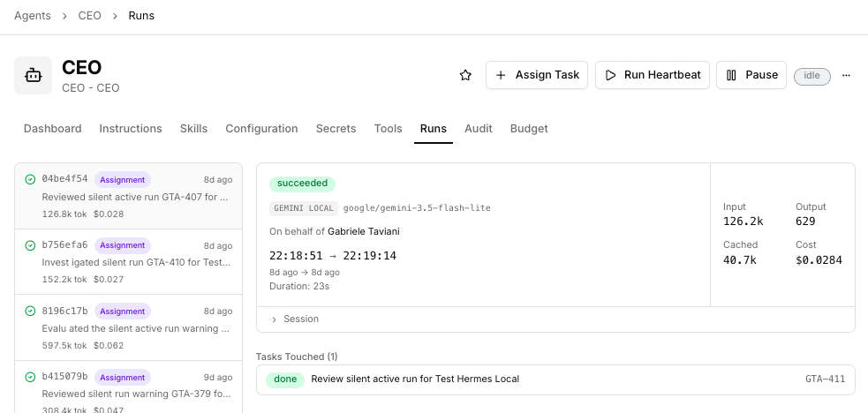Select the Runs tab
Image resolution: width=868 pixels, height=413 pixels.
pos(434,128)
